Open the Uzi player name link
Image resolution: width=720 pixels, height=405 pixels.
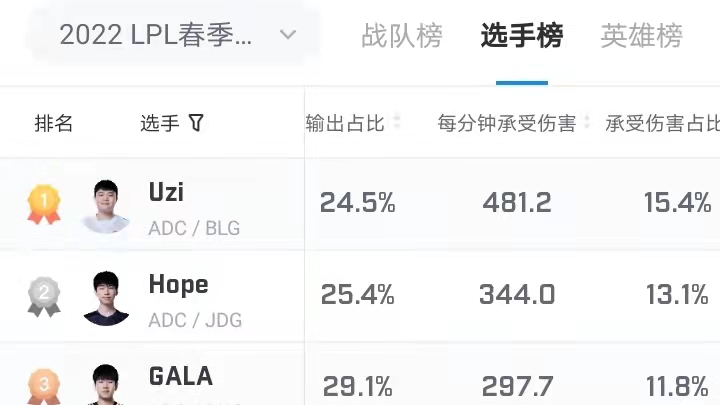click(x=166, y=192)
